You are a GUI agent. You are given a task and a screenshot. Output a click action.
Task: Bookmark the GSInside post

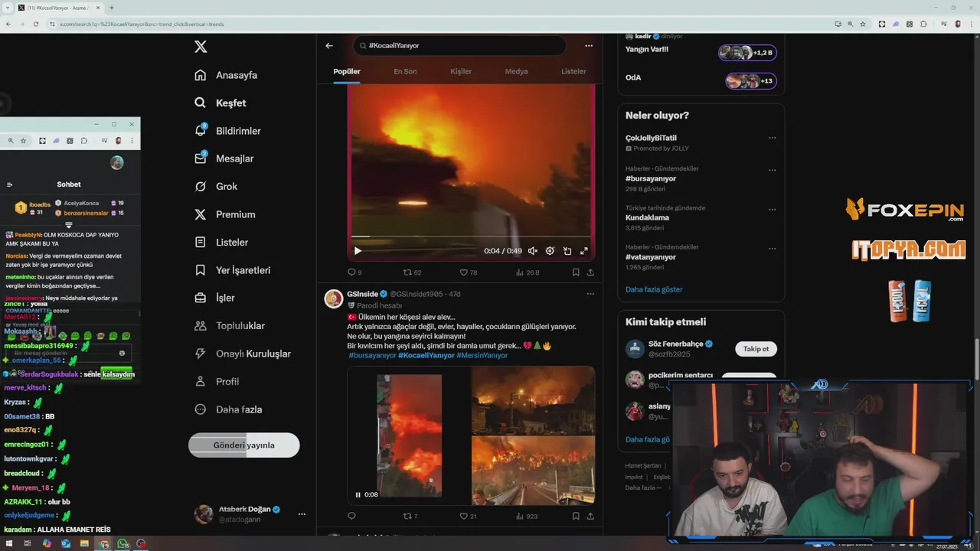click(x=576, y=516)
